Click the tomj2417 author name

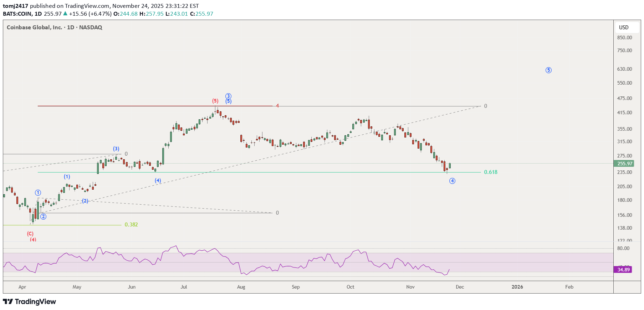[16, 6]
